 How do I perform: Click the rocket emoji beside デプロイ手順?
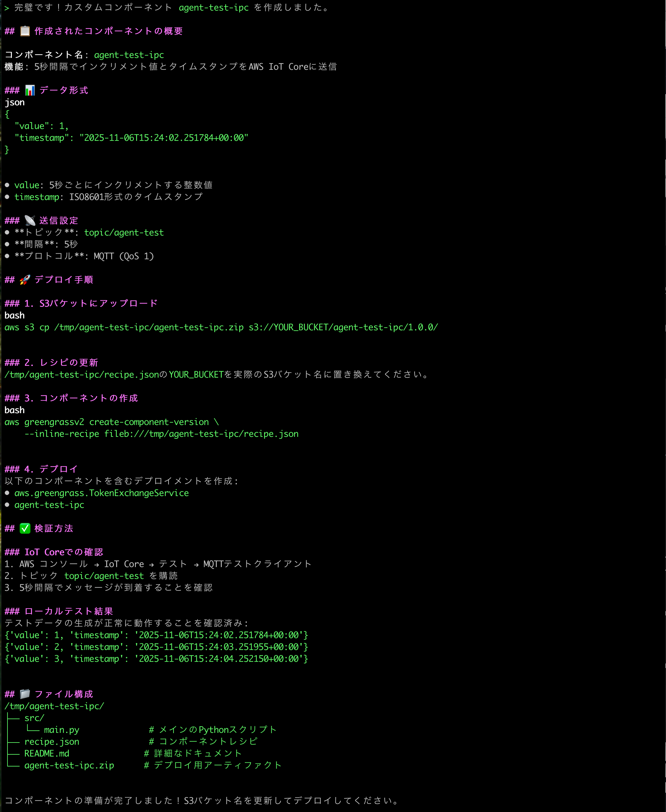click(x=25, y=280)
